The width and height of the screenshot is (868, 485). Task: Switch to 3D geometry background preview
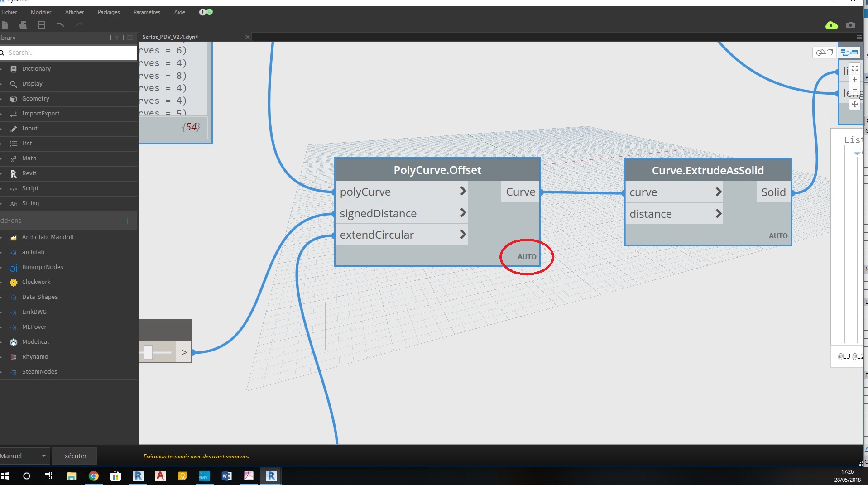click(x=824, y=53)
